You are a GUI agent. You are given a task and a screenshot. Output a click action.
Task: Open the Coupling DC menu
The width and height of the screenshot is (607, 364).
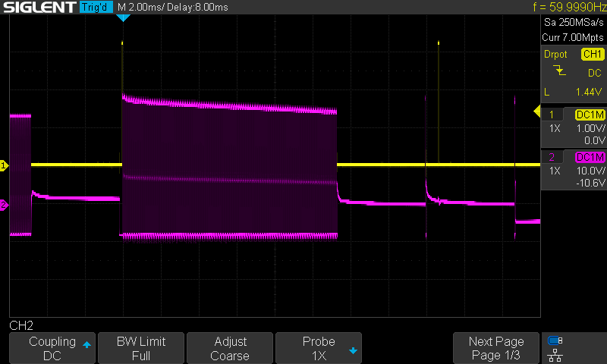click(52, 348)
